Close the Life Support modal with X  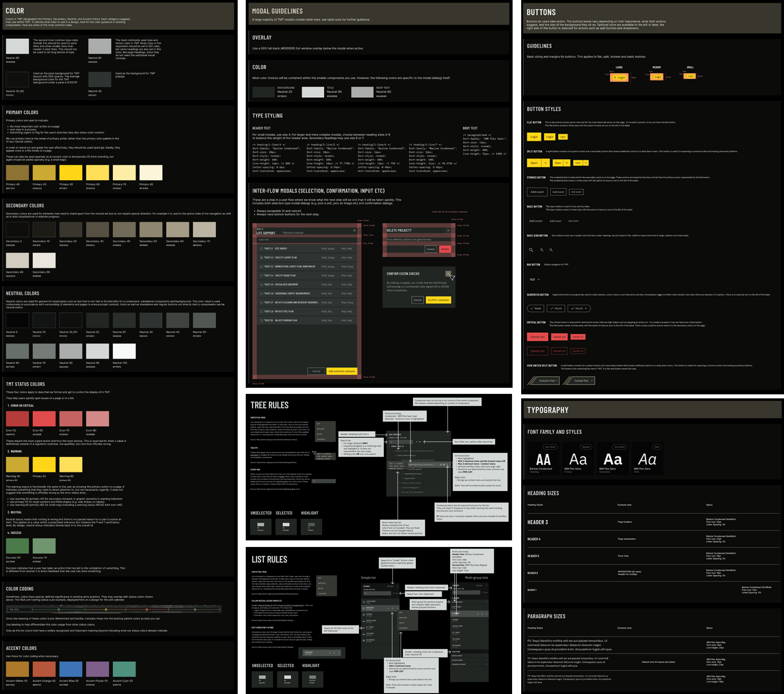tap(354, 230)
